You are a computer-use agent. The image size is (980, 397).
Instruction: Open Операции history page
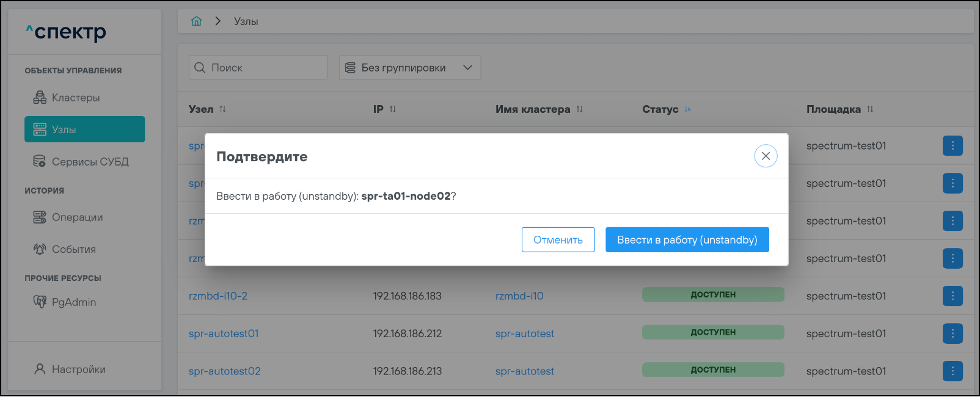(77, 217)
